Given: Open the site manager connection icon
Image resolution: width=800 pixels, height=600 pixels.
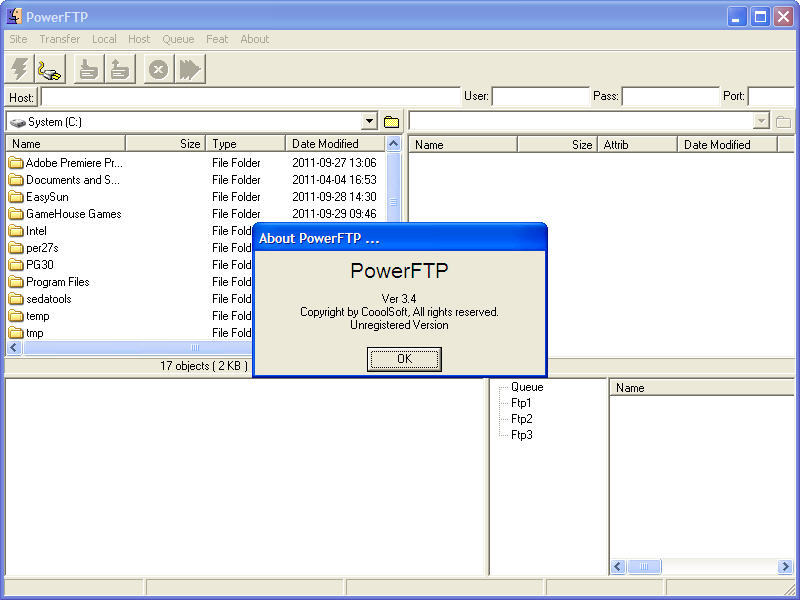Looking at the screenshot, I should click(50, 69).
